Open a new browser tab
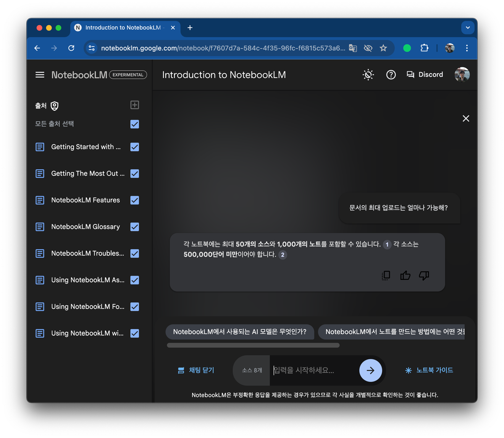 pyautogui.click(x=190, y=28)
